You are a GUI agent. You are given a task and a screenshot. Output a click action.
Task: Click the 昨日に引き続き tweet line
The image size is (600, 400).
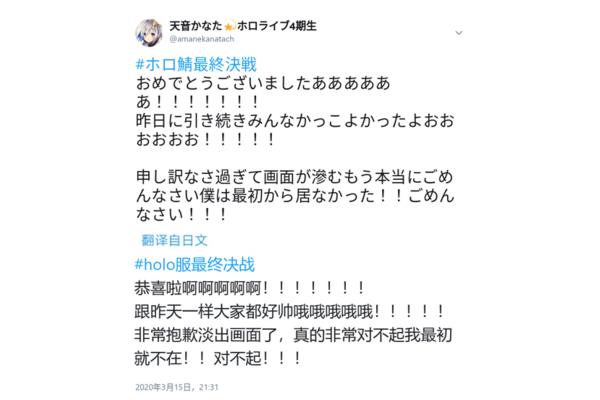click(295, 121)
